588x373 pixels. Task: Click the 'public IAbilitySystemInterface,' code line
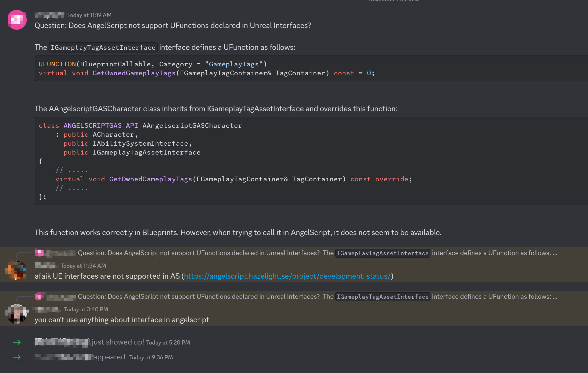tap(128, 143)
